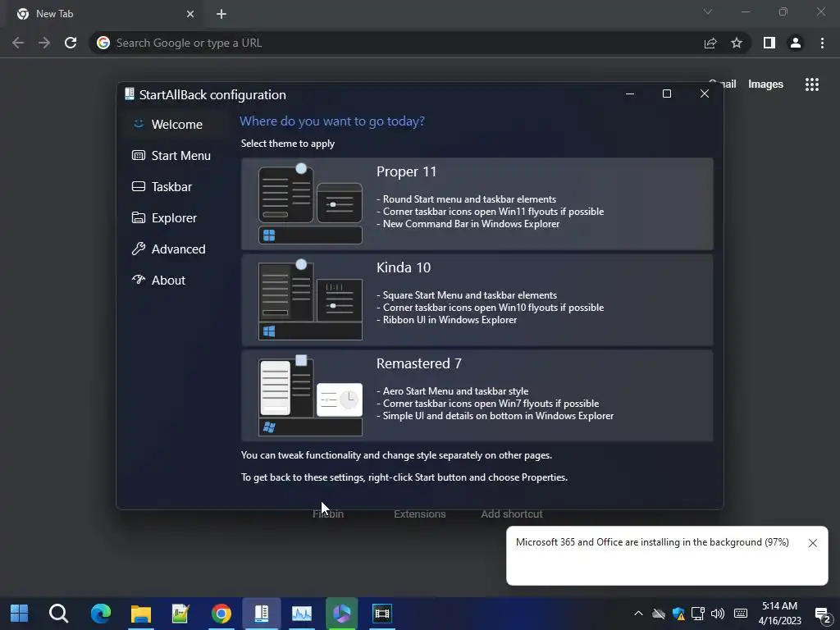Click the Advanced wrench icon
This screenshot has height=630, width=840.
pos(138,249)
